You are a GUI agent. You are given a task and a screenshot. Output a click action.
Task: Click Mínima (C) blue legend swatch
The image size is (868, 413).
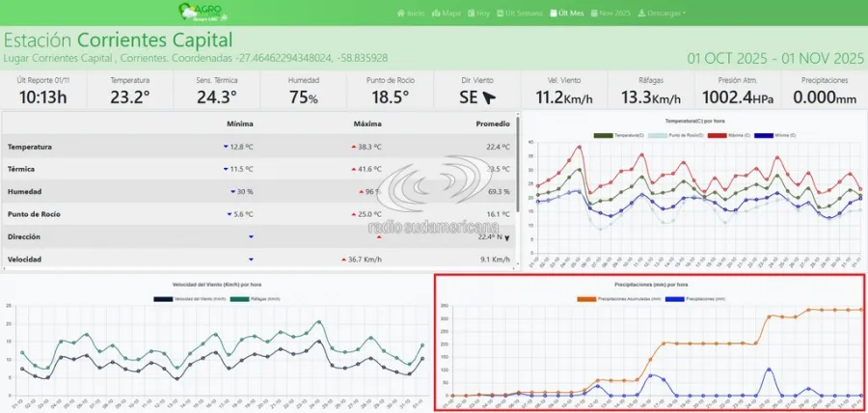tap(764, 136)
